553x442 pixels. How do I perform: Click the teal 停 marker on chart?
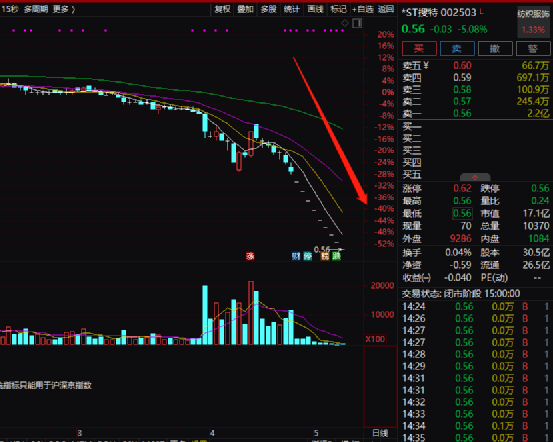pos(308,256)
